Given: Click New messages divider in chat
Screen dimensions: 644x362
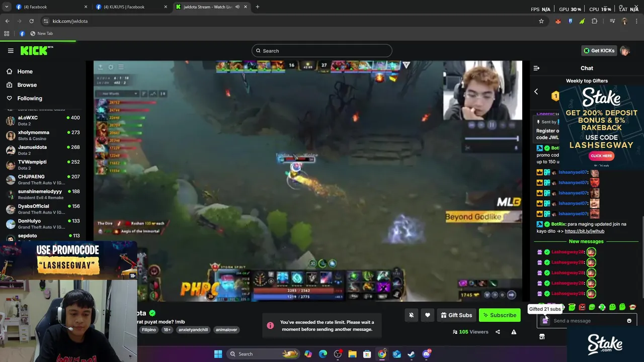Looking at the screenshot, I should coord(586,241).
